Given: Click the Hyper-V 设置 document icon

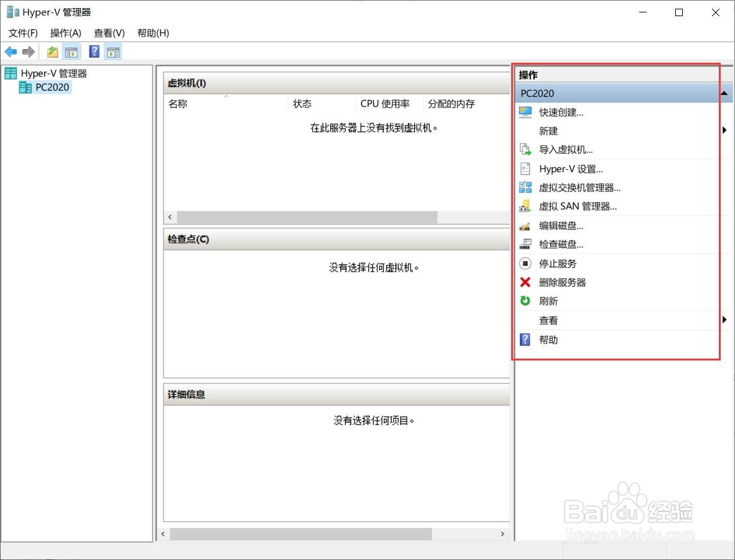Looking at the screenshot, I should 525,168.
